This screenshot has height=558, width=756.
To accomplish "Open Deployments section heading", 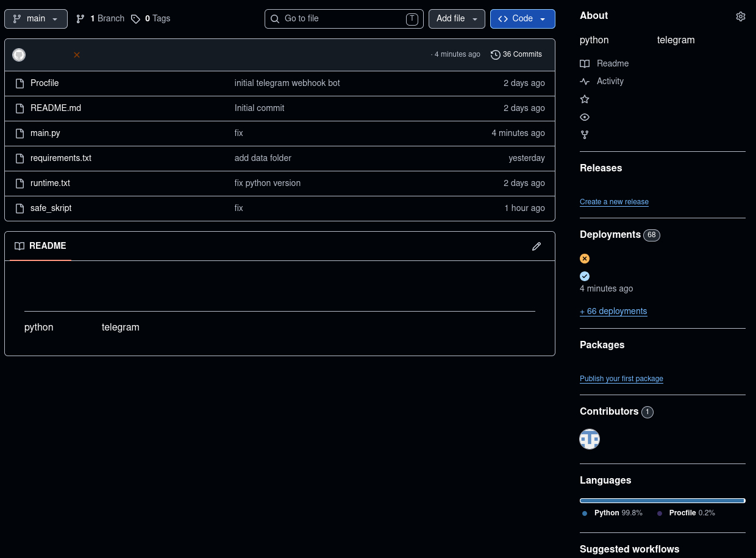I will [x=610, y=234].
